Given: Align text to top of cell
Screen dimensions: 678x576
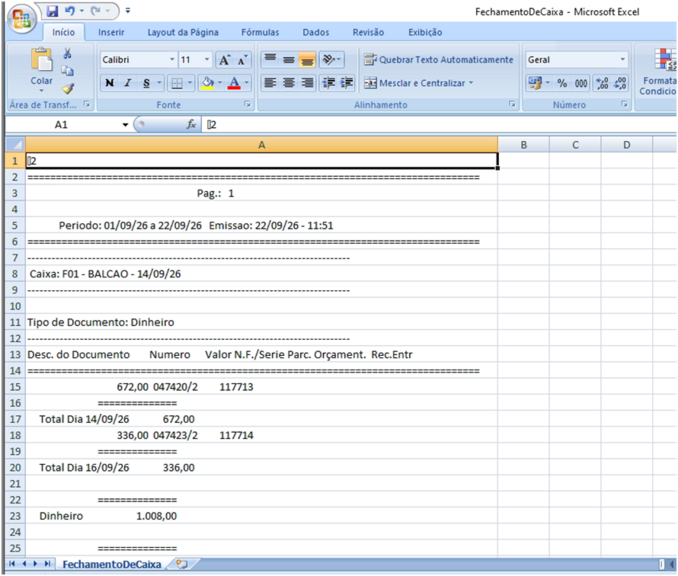Looking at the screenshot, I should pyautogui.click(x=270, y=59).
